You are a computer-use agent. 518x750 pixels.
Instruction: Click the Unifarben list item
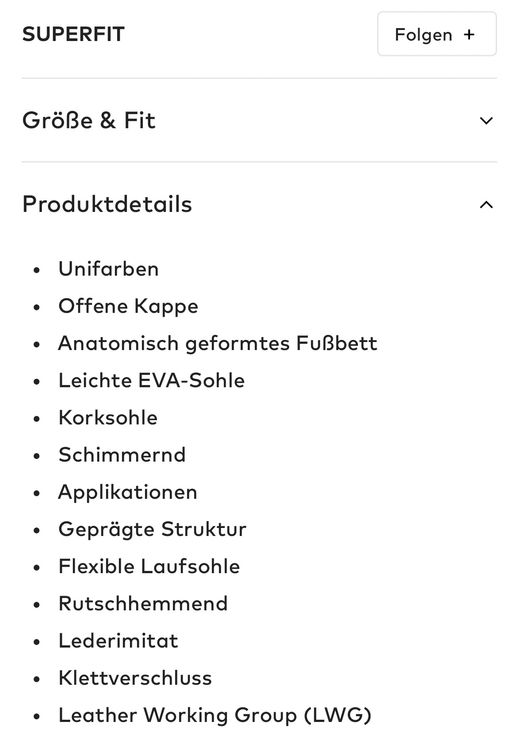click(x=109, y=269)
